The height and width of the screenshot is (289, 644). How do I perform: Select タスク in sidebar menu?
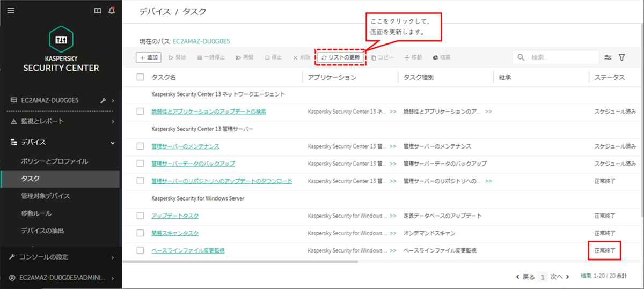31,179
